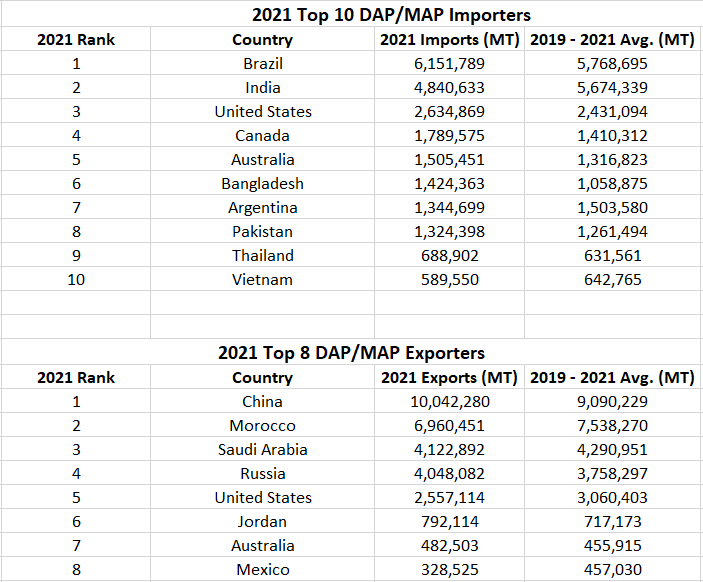703x582 pixels.
Task: Select the export value 482,503
Action: [x=450, y=545]
